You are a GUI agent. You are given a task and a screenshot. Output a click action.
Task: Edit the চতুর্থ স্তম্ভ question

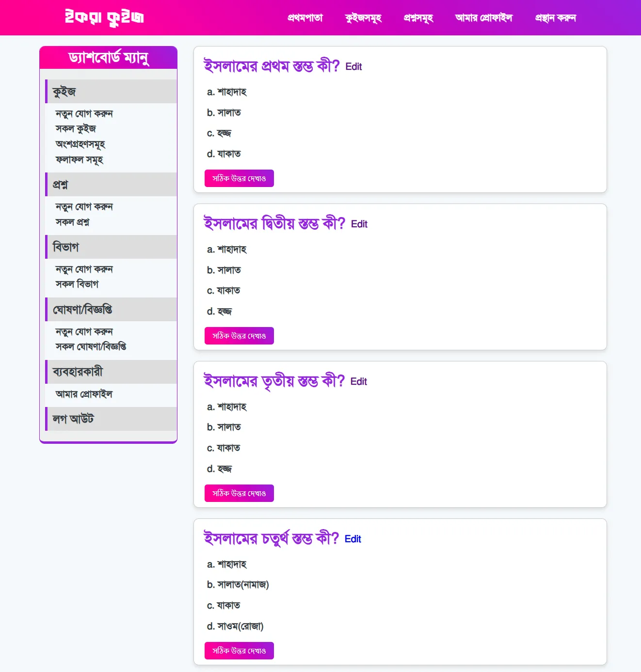[x=353, y=539]
